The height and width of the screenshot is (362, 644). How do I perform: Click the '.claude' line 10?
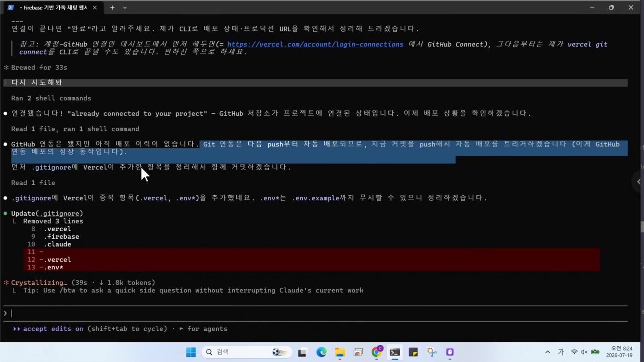click(57, 244)
